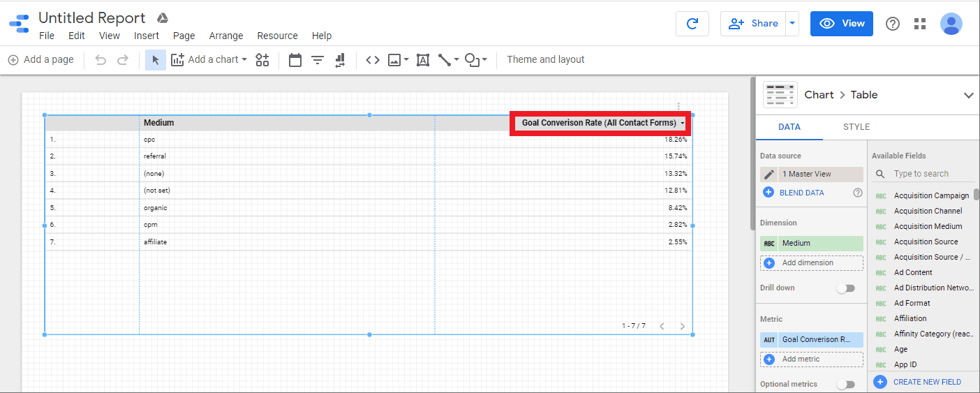
Task: Click the Share button
Action: click(753, 24)
